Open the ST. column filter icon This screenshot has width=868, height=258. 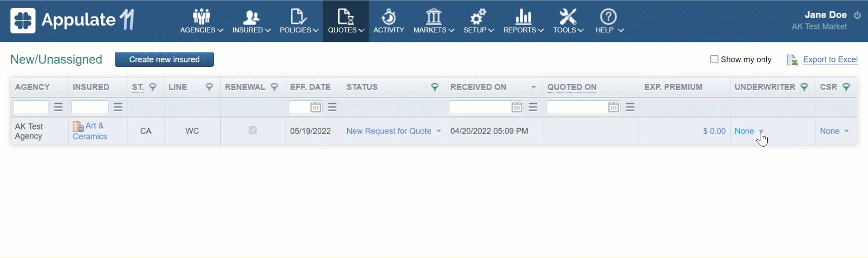tap(153, 87)
